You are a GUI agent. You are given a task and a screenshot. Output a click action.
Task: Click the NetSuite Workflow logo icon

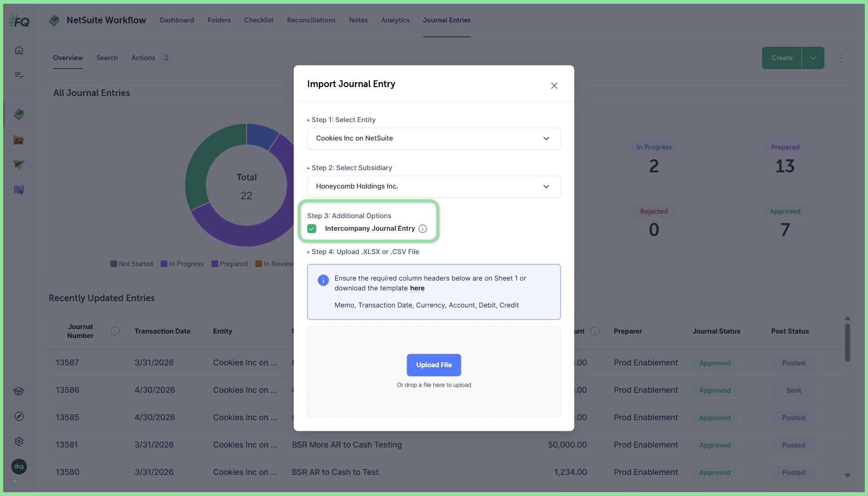point(54,20)
